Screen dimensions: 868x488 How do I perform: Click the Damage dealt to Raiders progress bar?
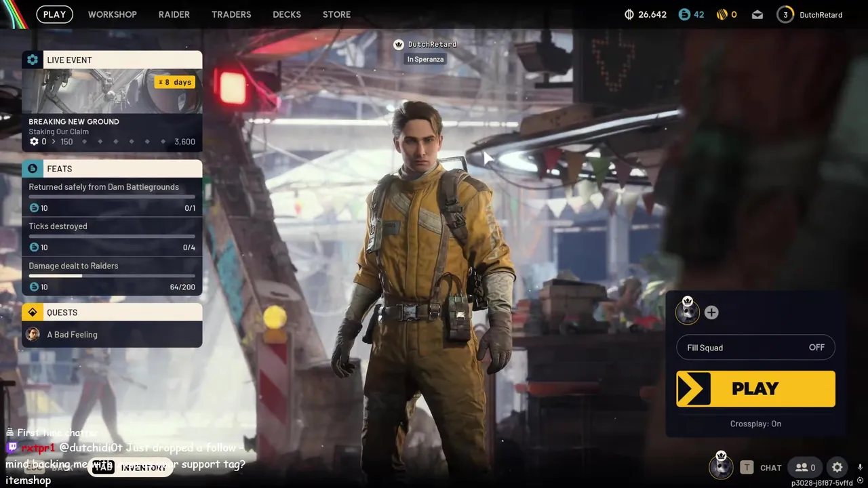point(112,276)
